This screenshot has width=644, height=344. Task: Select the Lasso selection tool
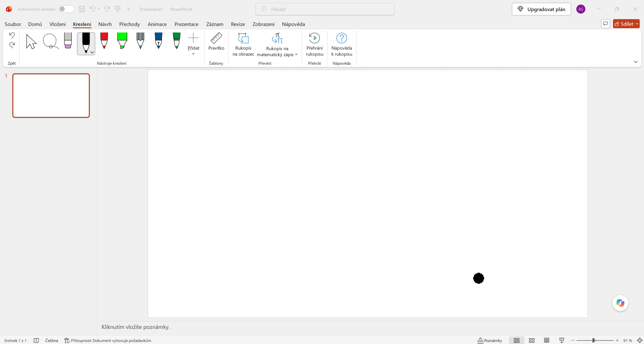click(51, 41)
